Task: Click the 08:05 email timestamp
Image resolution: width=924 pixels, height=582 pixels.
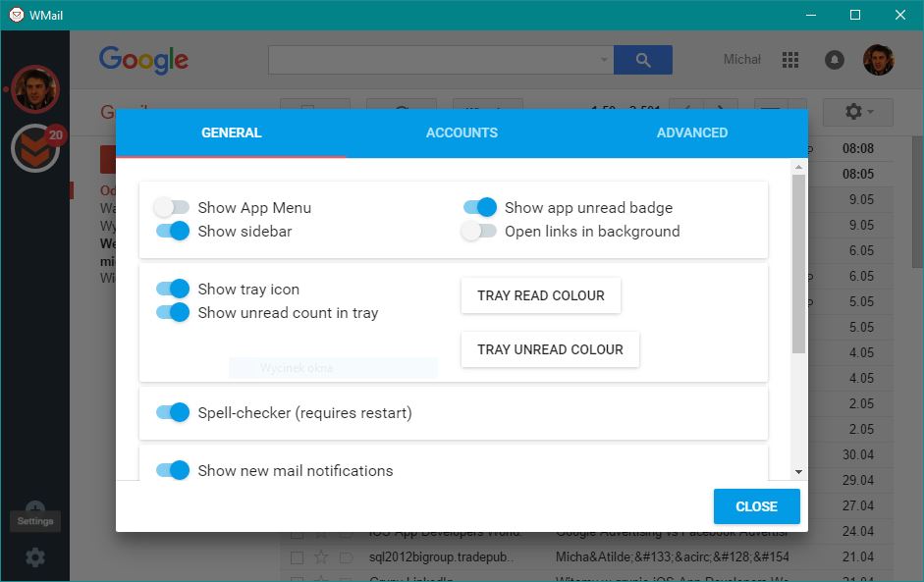Action: point(858,174)
